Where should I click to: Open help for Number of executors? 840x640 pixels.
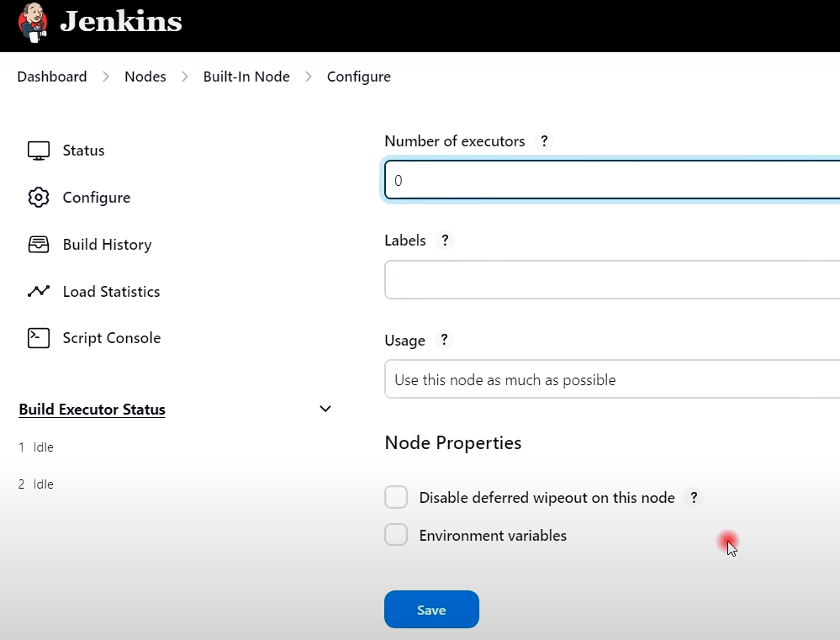tap(544, 141)
